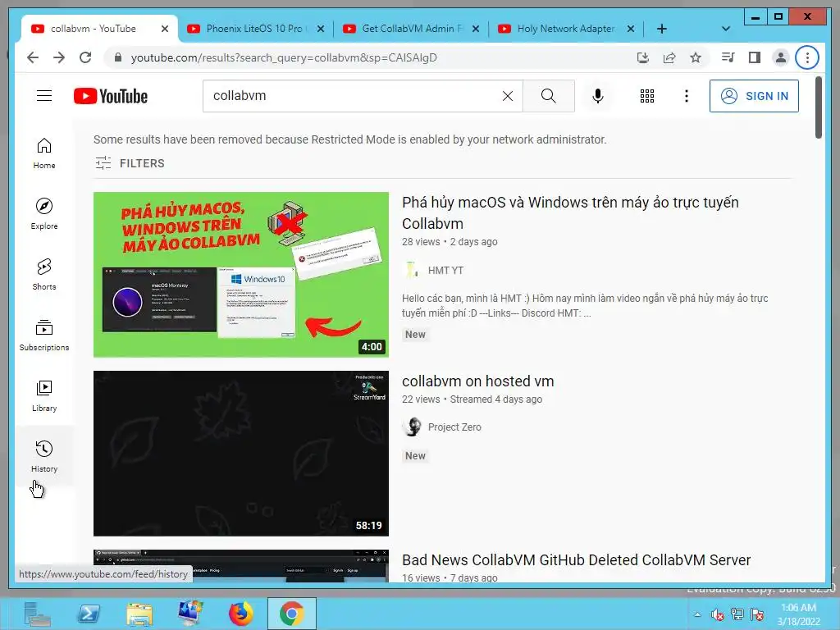Open the collabvm on hosted vm thumbnail
The image size is (840, 630).
241,453
